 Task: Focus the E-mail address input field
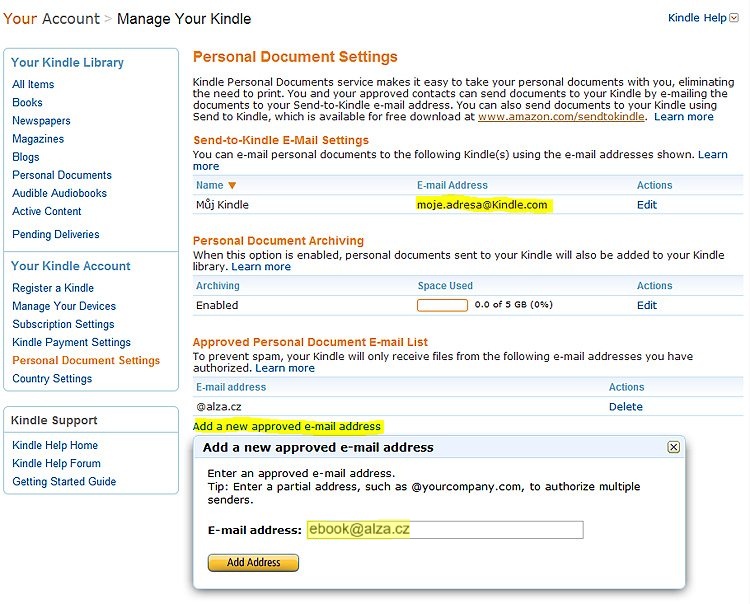pos(445,529)
